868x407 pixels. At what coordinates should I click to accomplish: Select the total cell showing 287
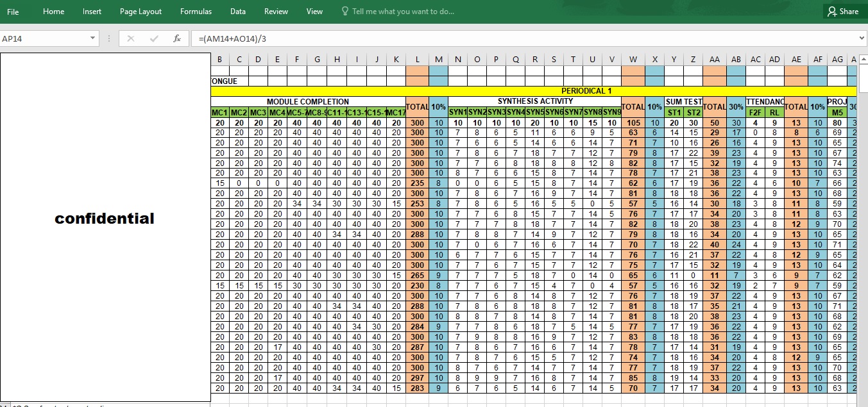[417, 347]
